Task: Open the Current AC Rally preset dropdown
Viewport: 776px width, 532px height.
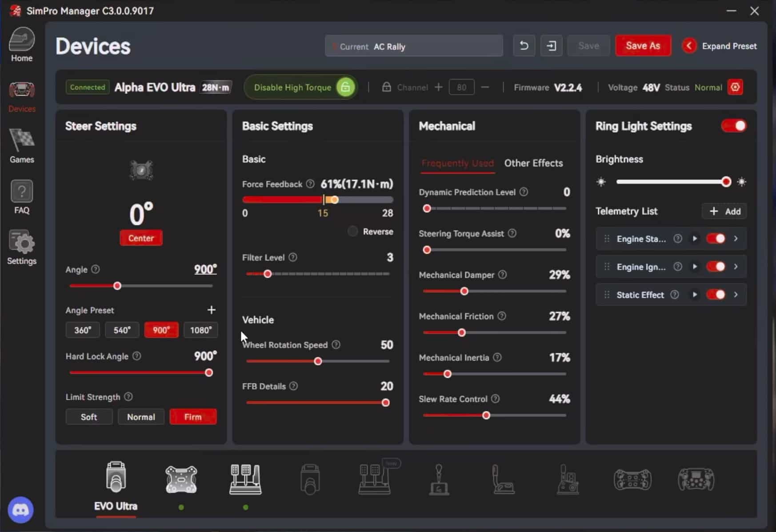Action: click(x=414, y=46)
